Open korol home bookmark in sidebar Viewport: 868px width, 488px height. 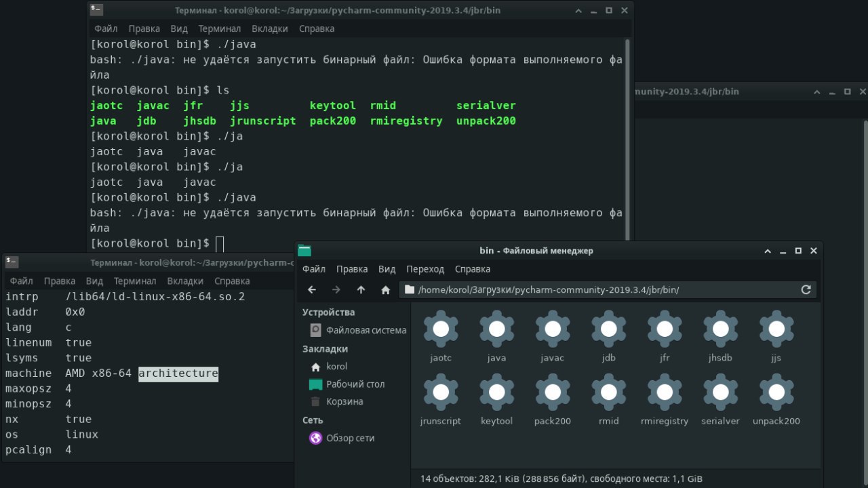click(329, 367)
